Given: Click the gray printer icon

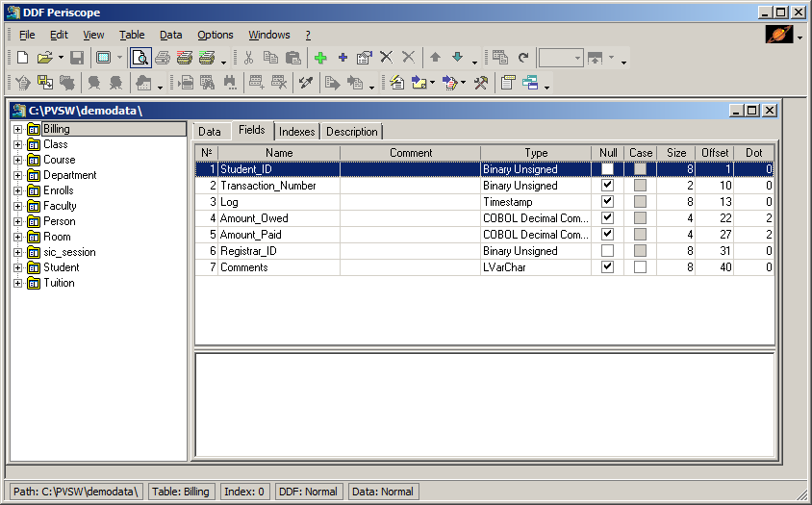Looking at the screenshot, I should point(162,58).
